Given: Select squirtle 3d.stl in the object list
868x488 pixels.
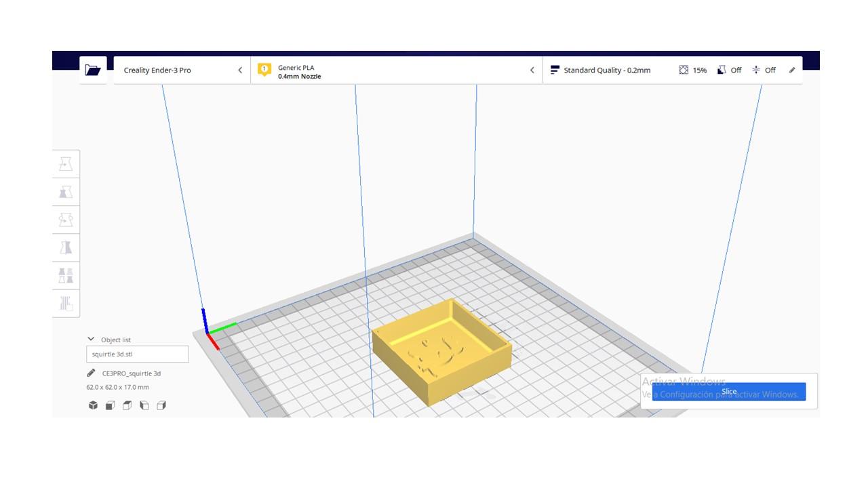Looking at the screenshot, I should coord(138,354).
